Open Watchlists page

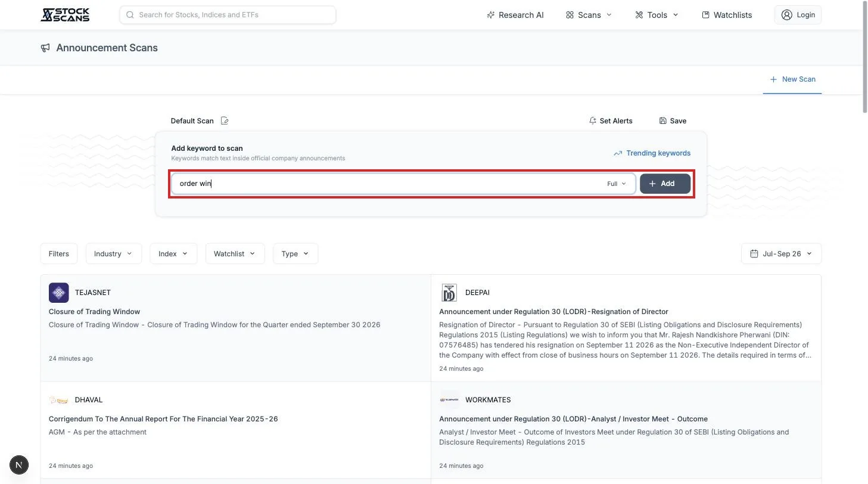pos(727,15)
